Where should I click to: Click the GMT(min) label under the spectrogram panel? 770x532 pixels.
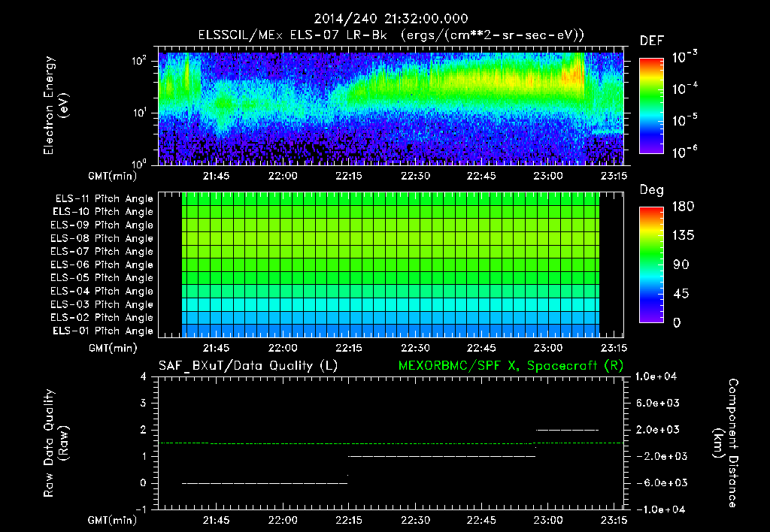pyautogui.click(x=112, y=176)
